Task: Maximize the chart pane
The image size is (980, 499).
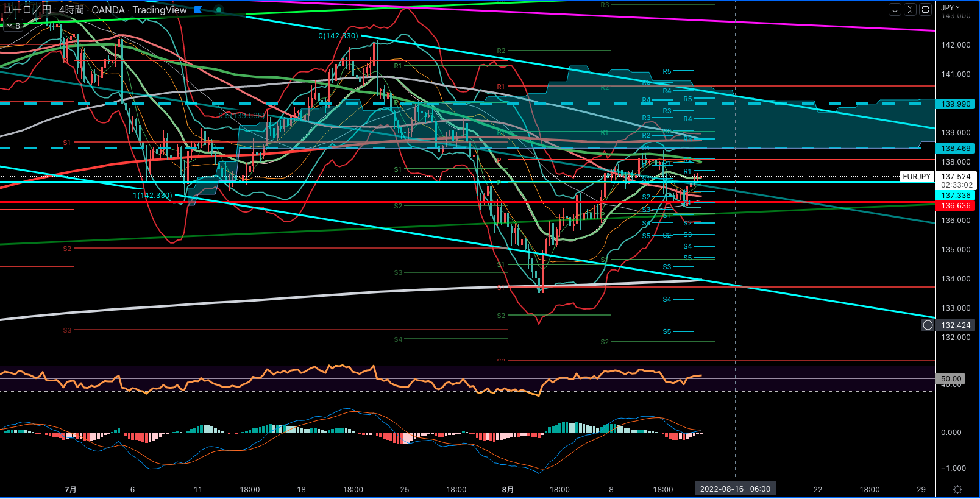Action: 925,9
